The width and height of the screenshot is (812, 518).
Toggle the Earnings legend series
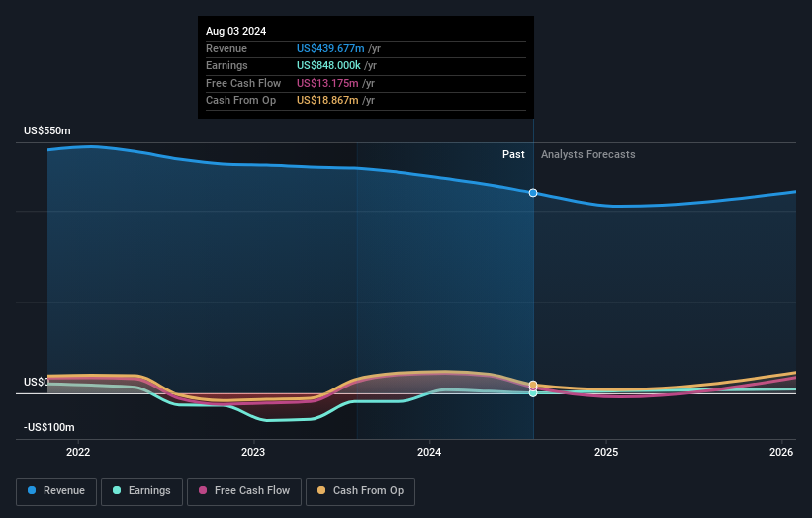[x=141, y=491]
